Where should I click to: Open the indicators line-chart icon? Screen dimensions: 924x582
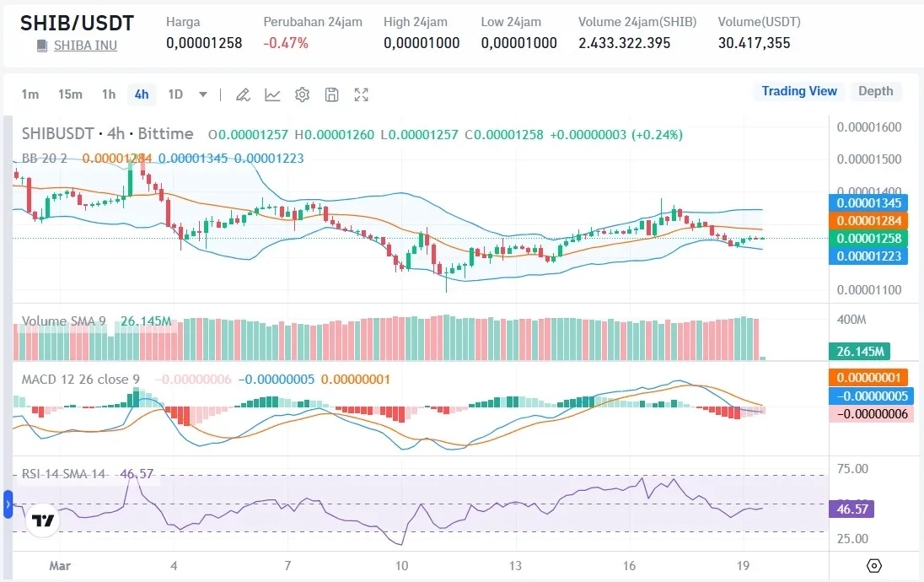coord(272,94)
